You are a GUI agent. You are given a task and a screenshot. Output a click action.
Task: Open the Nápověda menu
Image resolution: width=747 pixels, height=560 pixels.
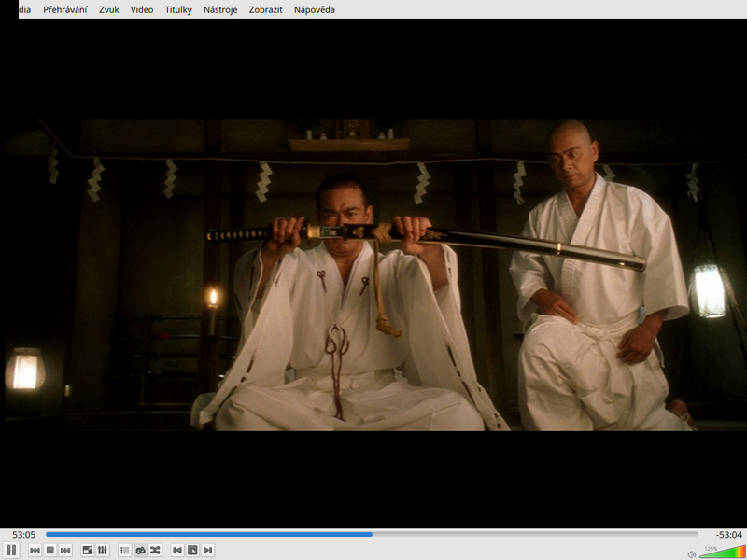click(315, 9)
